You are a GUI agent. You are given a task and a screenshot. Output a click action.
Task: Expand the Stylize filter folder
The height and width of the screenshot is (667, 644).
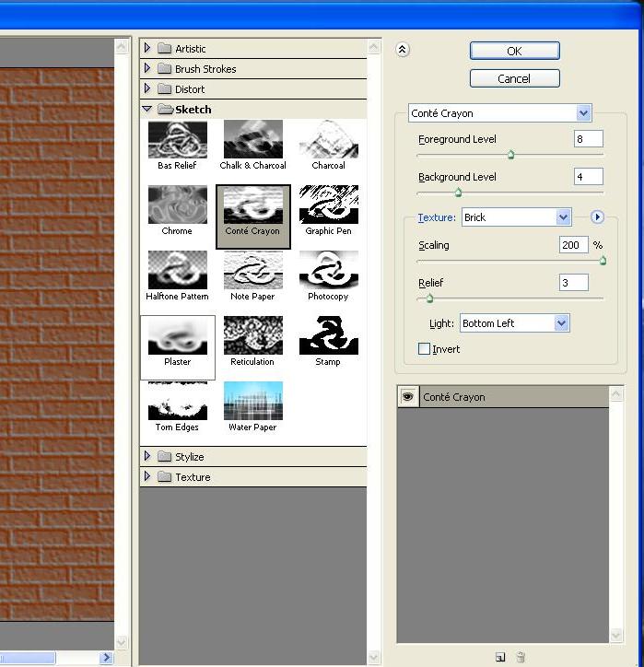point(147,456)
